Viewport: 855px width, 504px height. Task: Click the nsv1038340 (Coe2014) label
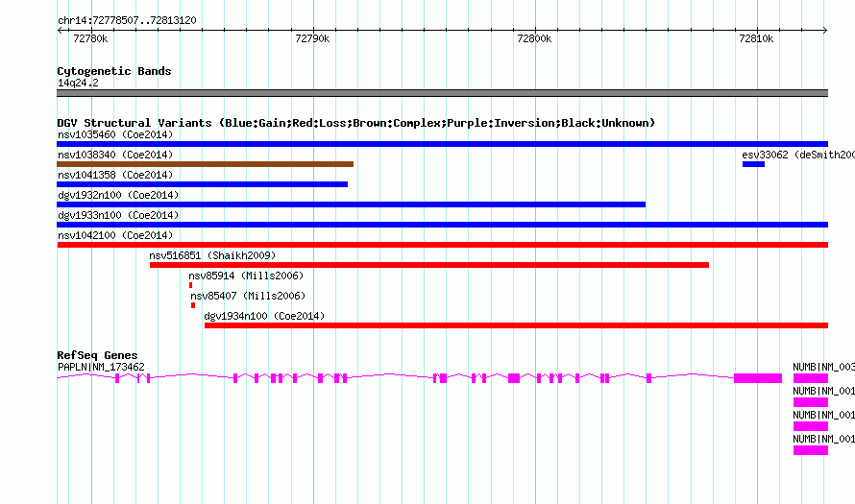(x=115, y=155)
